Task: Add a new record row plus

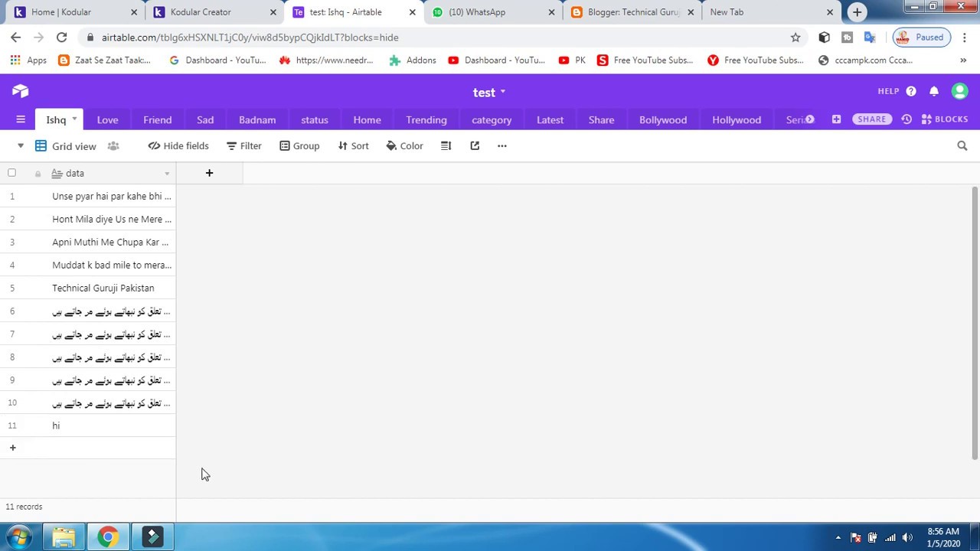Action: tap(12, 448)
